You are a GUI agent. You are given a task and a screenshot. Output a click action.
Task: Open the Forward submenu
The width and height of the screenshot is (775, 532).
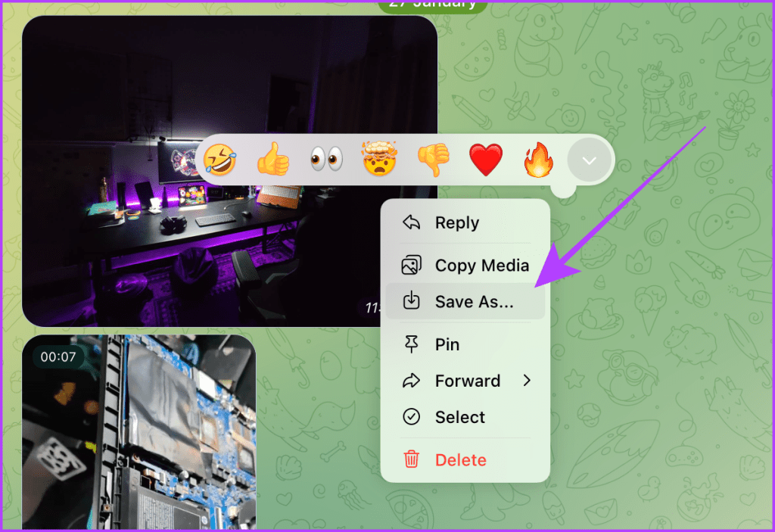[465, 381]
